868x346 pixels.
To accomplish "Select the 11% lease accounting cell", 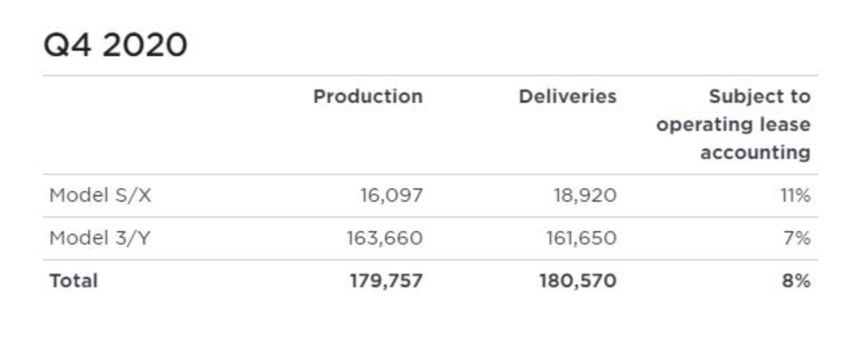I will click(x=796, y=196).
